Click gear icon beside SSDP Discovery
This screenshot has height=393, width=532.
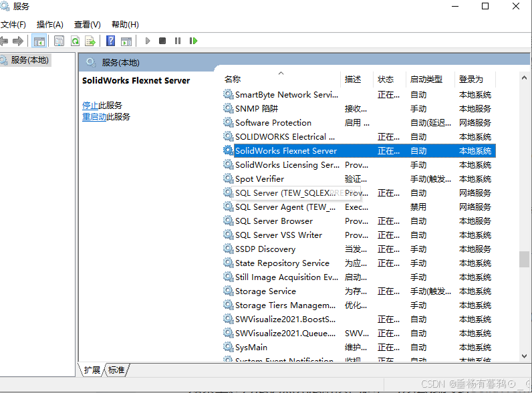(x=228, y=249)
